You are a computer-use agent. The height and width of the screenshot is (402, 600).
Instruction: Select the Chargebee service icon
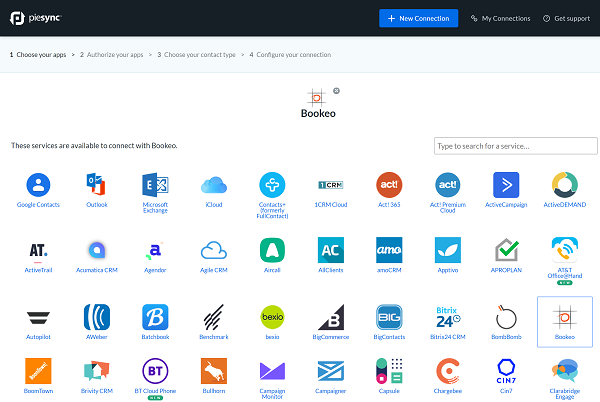[x=448, y=372]
